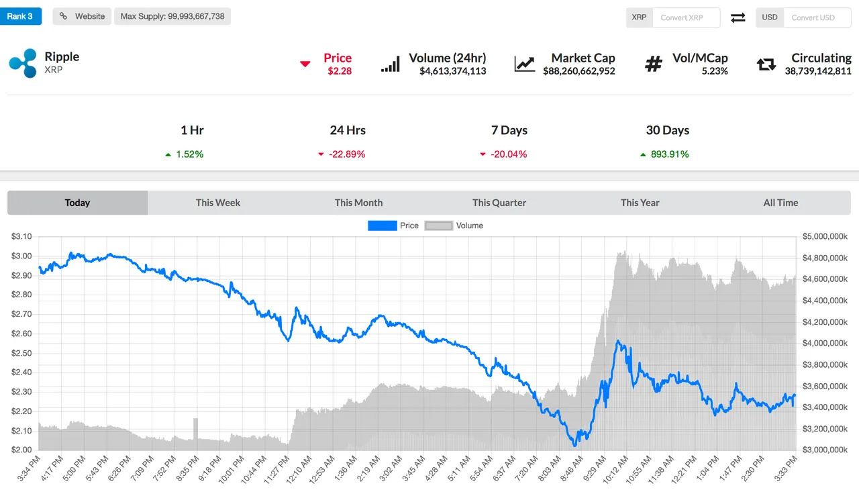Click the Circulating heading
Image resolution: width=859 pixels, height=504 pixels.
pos(821,58)
